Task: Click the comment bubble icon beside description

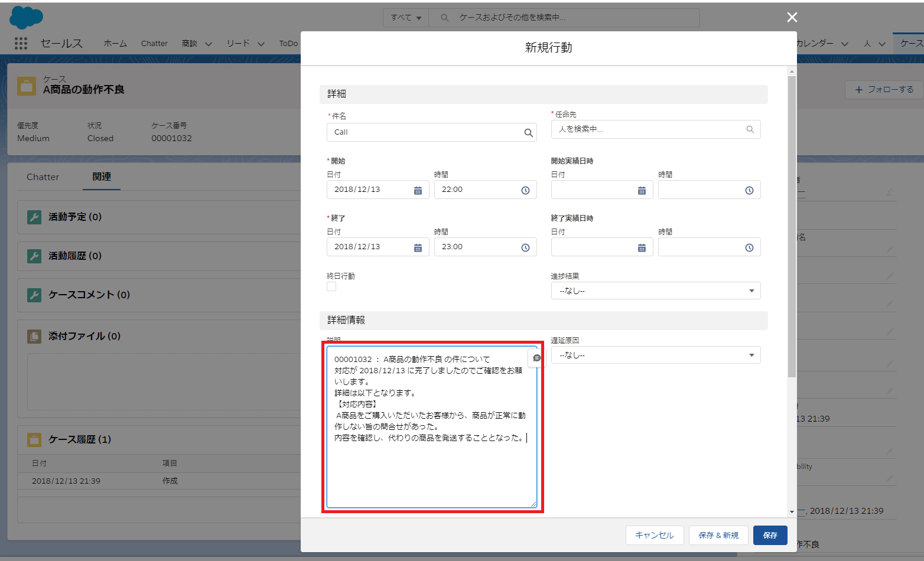Action: click(536, 358)
